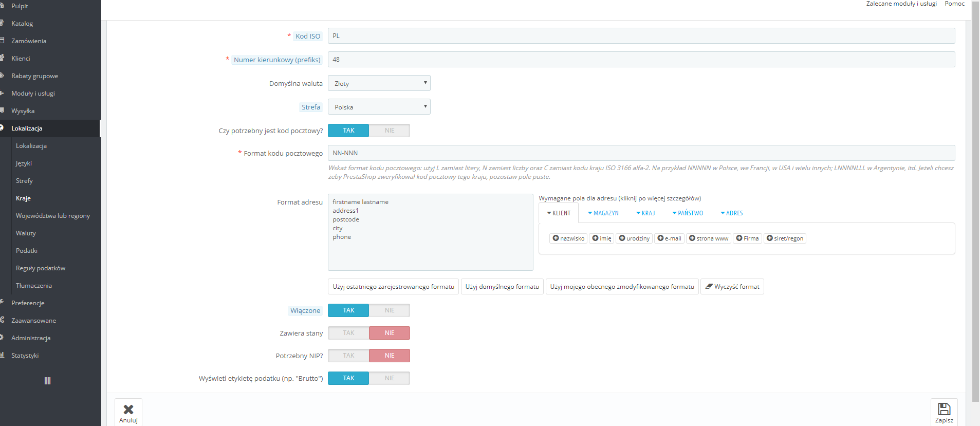Open the 'Zalecane moduły i usługi' link
Image resolution: width=980 pixels, height=426 pixels.
[901, 4]
